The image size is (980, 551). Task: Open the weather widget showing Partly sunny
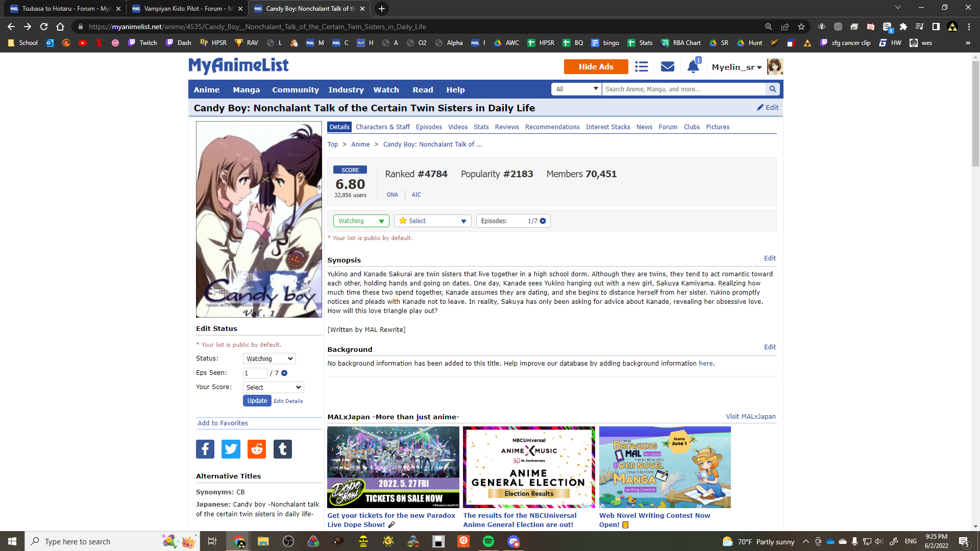tap(758, 542)
